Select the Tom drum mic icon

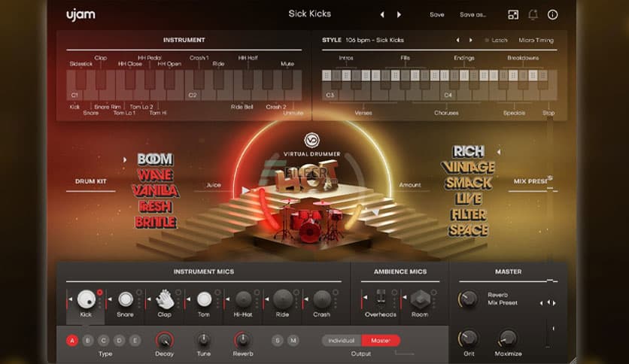(x=204, y=299)
